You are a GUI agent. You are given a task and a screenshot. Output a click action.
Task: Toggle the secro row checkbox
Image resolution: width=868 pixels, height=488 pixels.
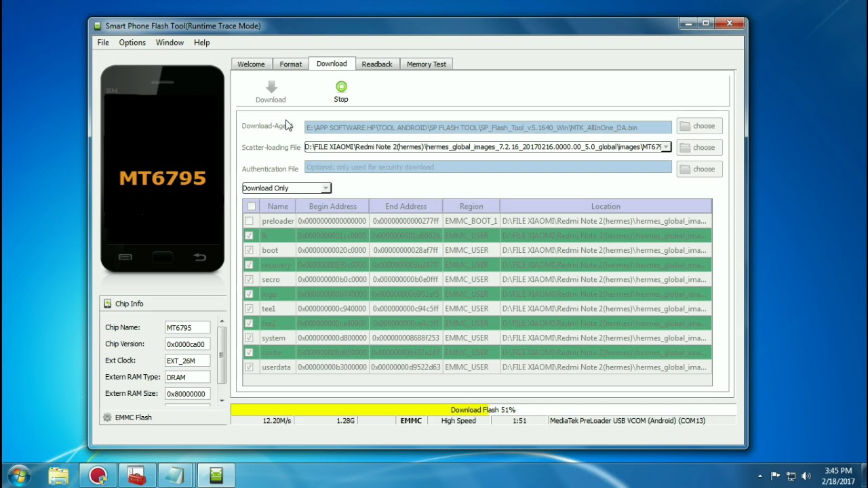(249, 279)
